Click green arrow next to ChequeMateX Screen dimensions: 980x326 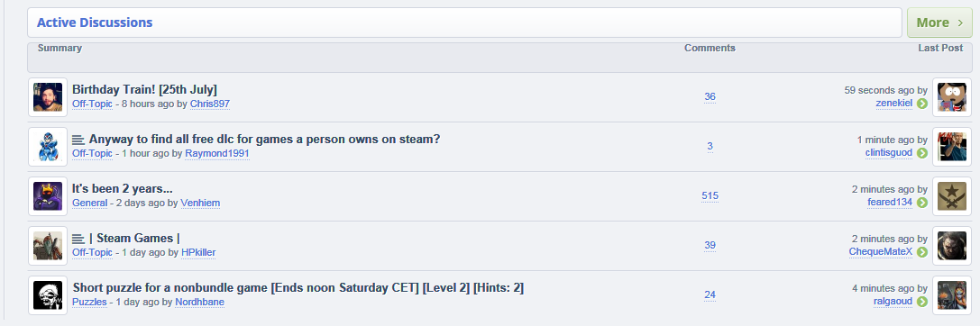[922, 251]
